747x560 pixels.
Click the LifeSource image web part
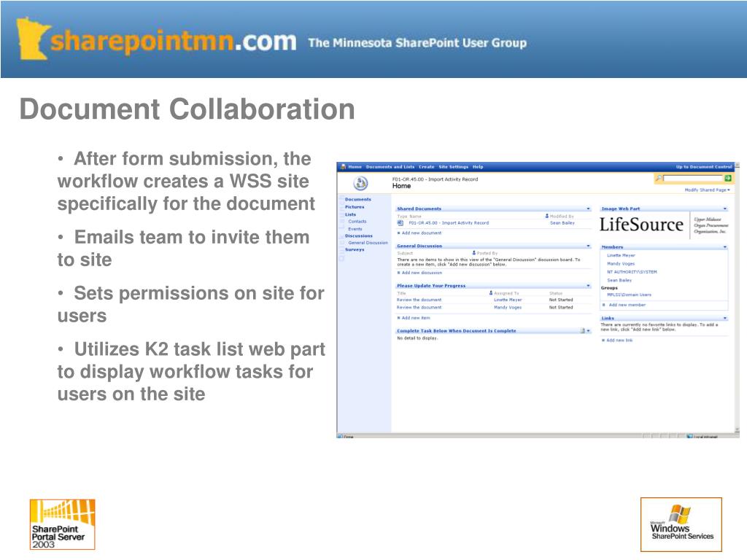tap(664, 225)
